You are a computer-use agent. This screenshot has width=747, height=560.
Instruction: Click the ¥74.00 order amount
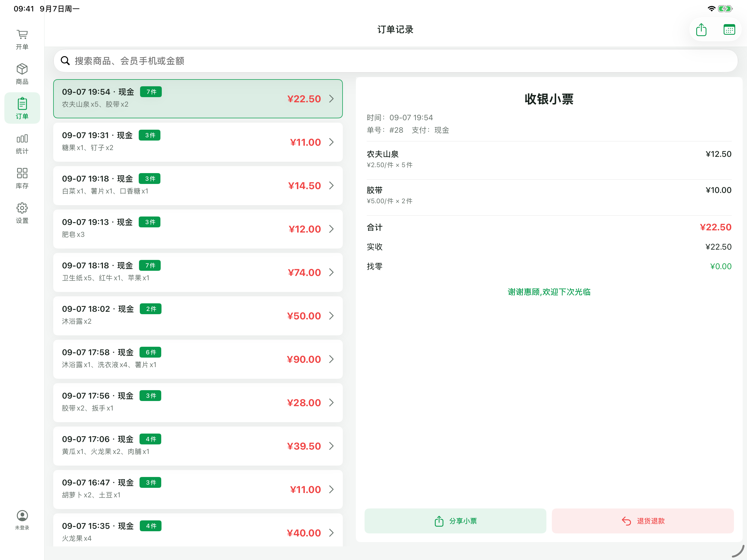click(x=304, y=272)
